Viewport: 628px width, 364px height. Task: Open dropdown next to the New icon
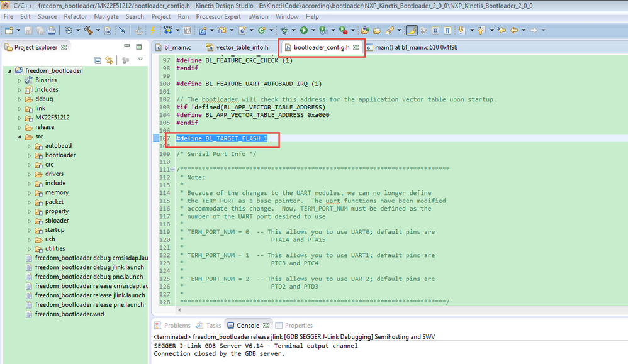pyautogui.click(x=18, y=30)
